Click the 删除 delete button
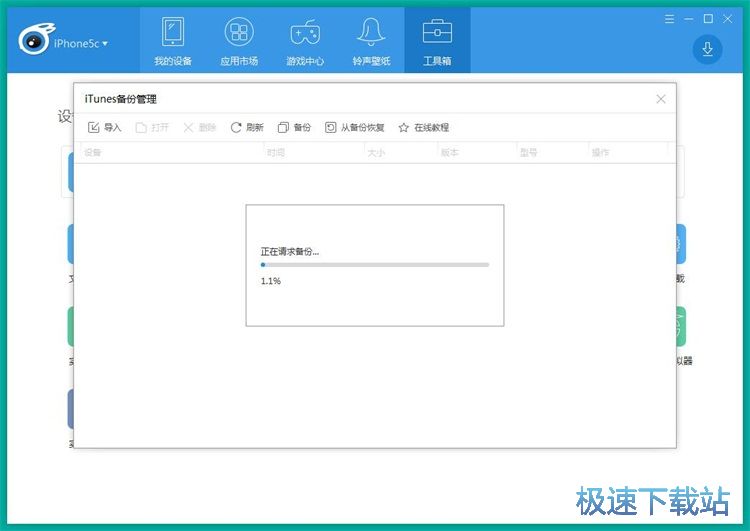The width and height of the screenshot is (750, 531). click(x=200, y=127)
